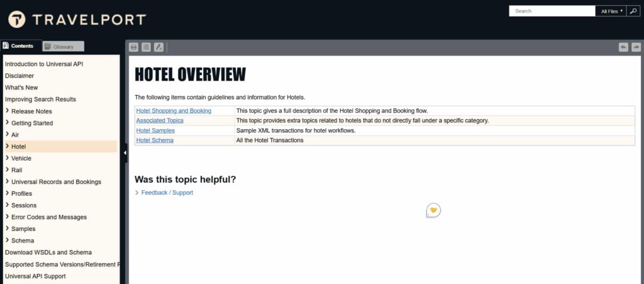Open Introduction to Universal API topic
The image size is (644, 284).
coord(44,64)
